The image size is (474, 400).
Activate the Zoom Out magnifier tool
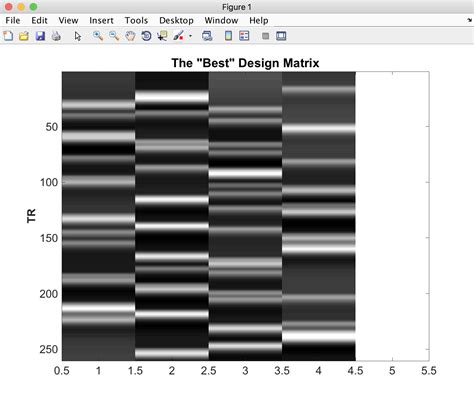click(x=114, y=36)
